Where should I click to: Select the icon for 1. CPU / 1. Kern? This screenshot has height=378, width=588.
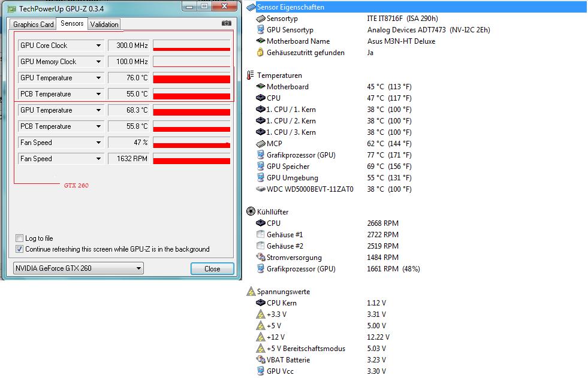(261, 110)
